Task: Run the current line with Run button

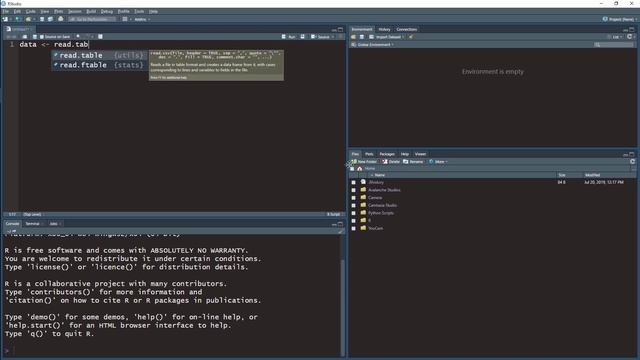Action: pyautogui.click(x=289, y=37)
